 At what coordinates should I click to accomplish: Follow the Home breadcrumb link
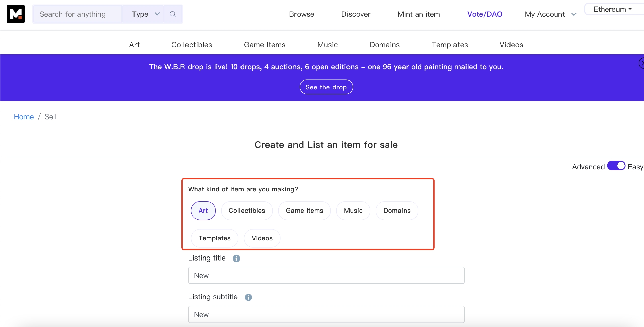tap(24, 117)
